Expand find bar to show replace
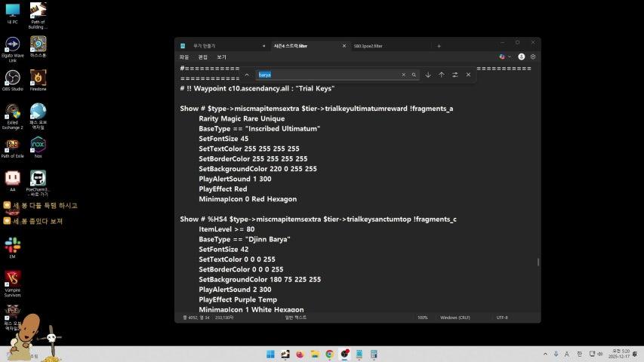The height and width of the screenshot is (362, 644). coord(246,75)
